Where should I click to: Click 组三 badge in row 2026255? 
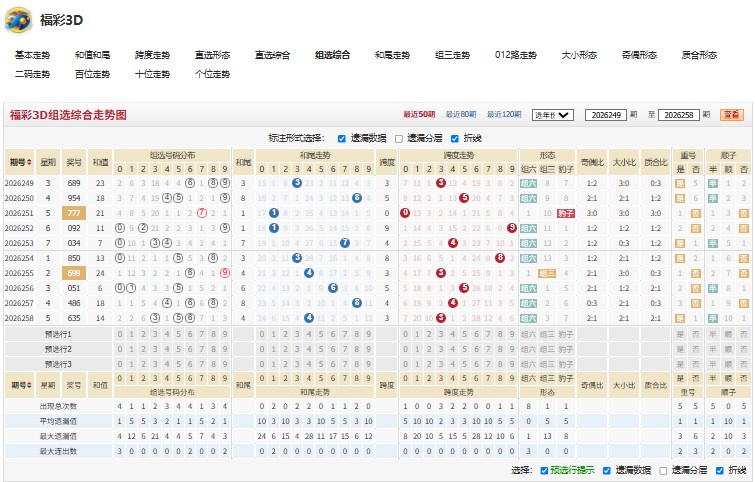point(547,273)
